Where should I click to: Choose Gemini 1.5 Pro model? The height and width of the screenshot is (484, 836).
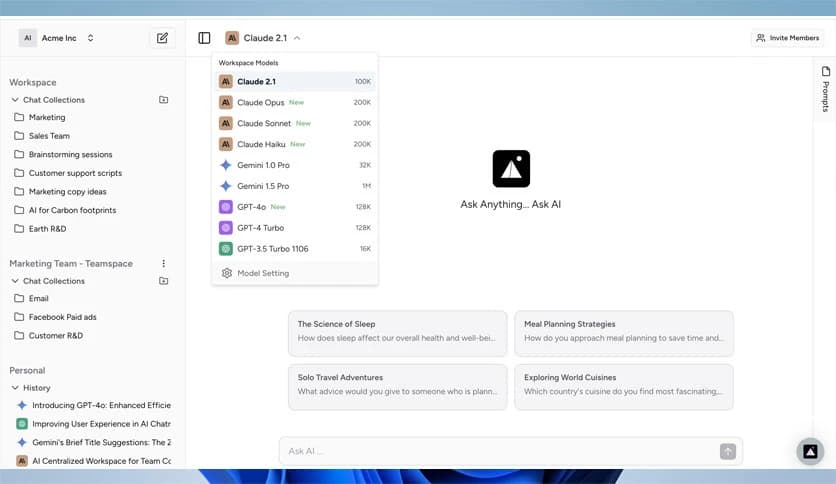[x=295, y=186]
